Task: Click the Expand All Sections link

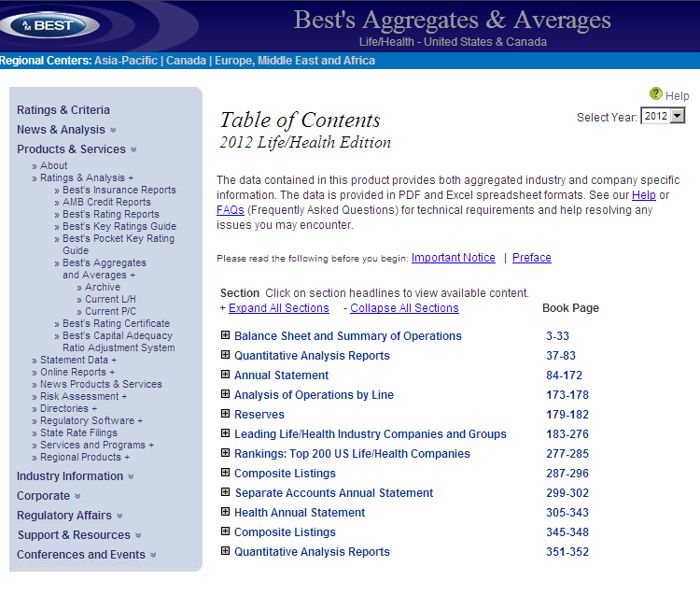Action: 278,308
